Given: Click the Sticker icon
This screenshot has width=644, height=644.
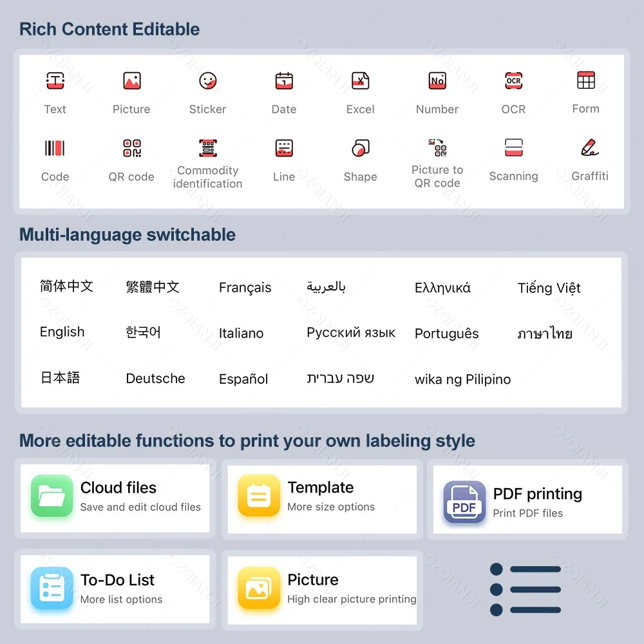Looking at the screenshot, I should pos(207,80).
